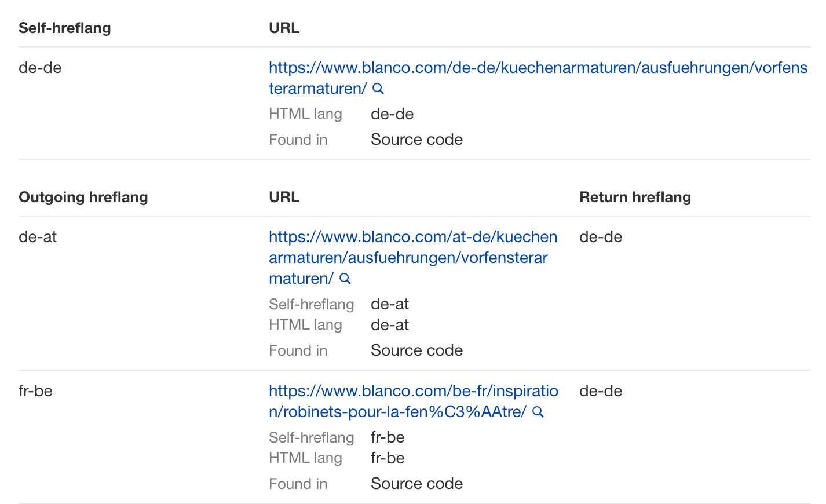Select the de-at Self-hreflang value
This screenshot has height=504, width=826.
(389, 304)
